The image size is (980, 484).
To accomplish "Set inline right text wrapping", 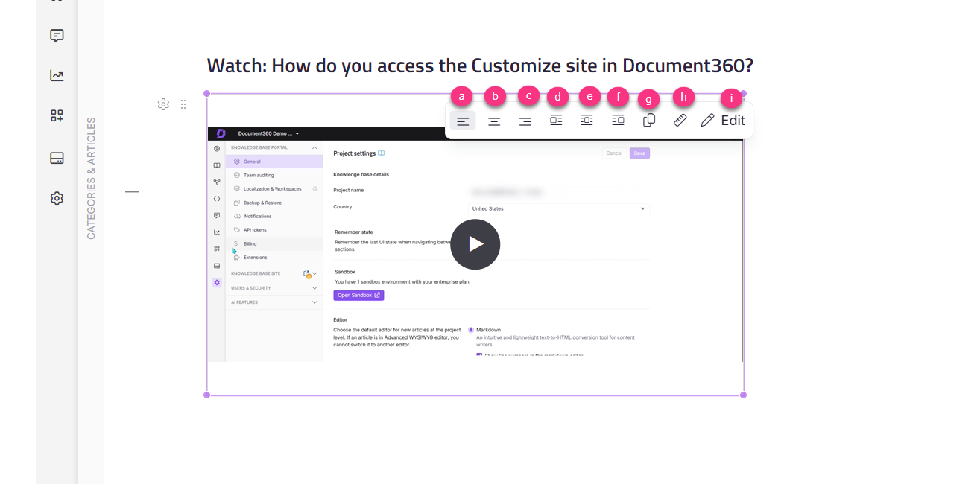I will pyautogui.click(x=618, y=121).
